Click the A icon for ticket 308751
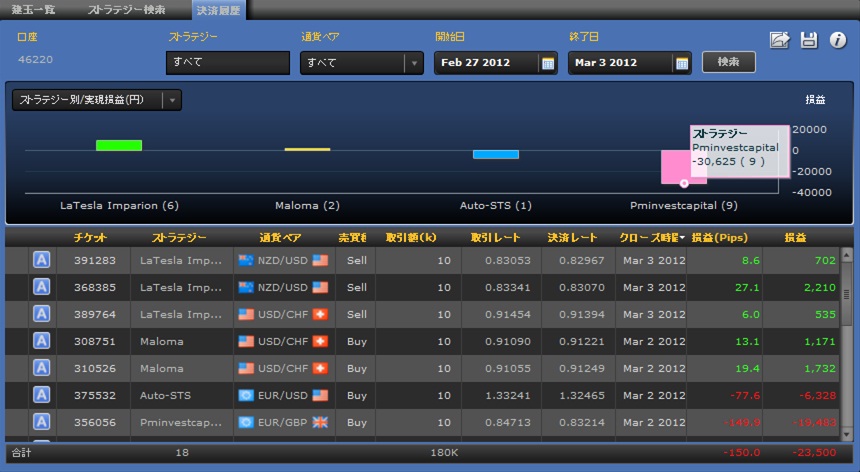This screenshot has height=472, width=860. 42,341
